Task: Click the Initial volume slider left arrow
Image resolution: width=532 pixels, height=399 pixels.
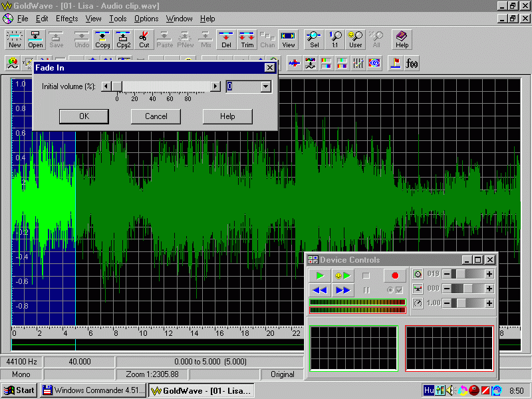Action: [x=106, y=86]
